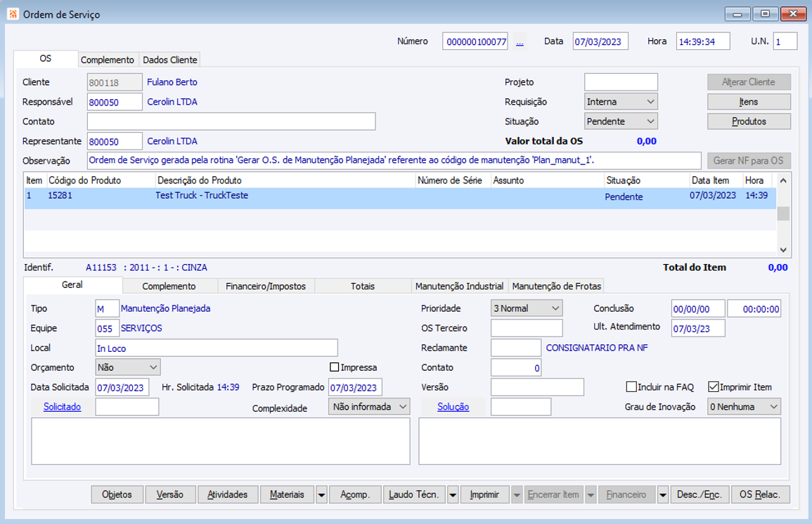Switch to the top Complemento tab
The width and height of the screenshot is (812, 524).
(107, 60)
